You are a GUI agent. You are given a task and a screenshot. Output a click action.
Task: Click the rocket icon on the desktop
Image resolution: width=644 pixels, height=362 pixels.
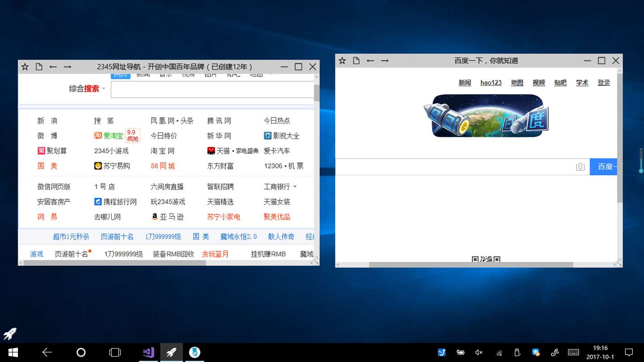tap(10, 334)
